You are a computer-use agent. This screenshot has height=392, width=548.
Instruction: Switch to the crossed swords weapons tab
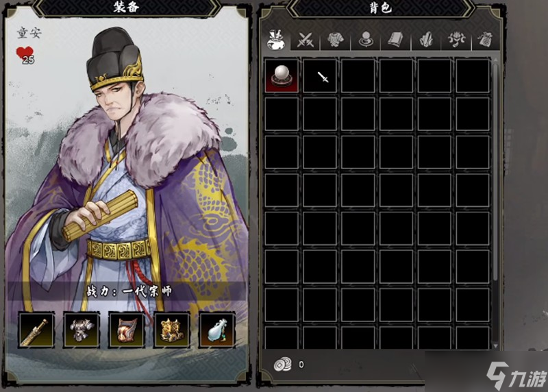[x=306, y=40]
